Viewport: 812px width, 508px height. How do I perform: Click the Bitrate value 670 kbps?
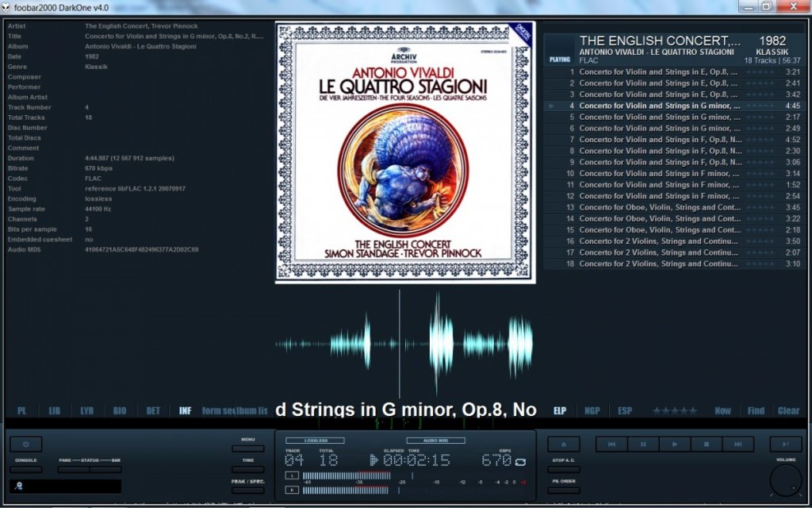pos(98,168)
